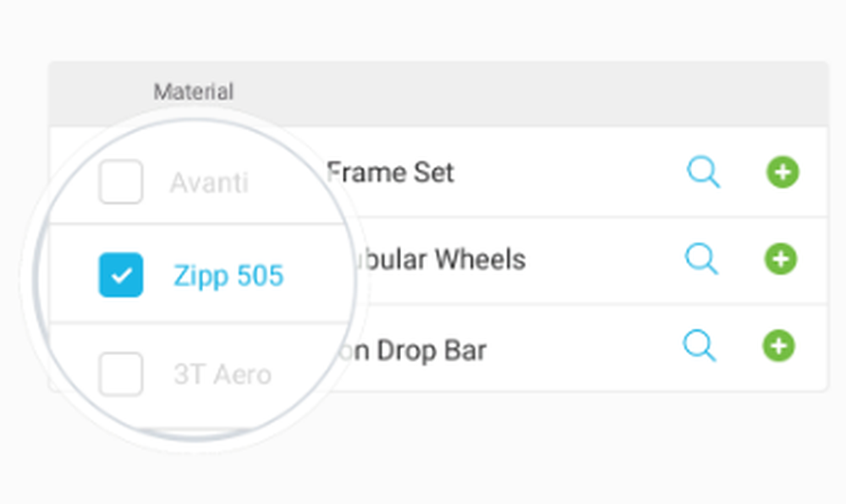Viewport: 846px width, 504px height.
Task: Open the Tubular Wheels item name
Action: tap(438, 260)
